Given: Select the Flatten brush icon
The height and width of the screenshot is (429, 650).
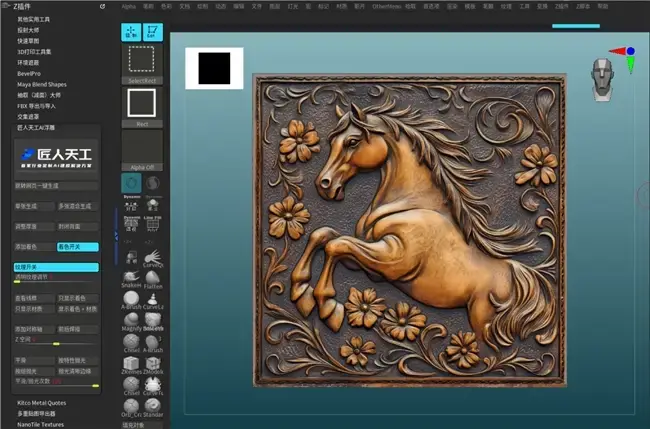Looking at the screenshot, I should [x=153, y=277].
